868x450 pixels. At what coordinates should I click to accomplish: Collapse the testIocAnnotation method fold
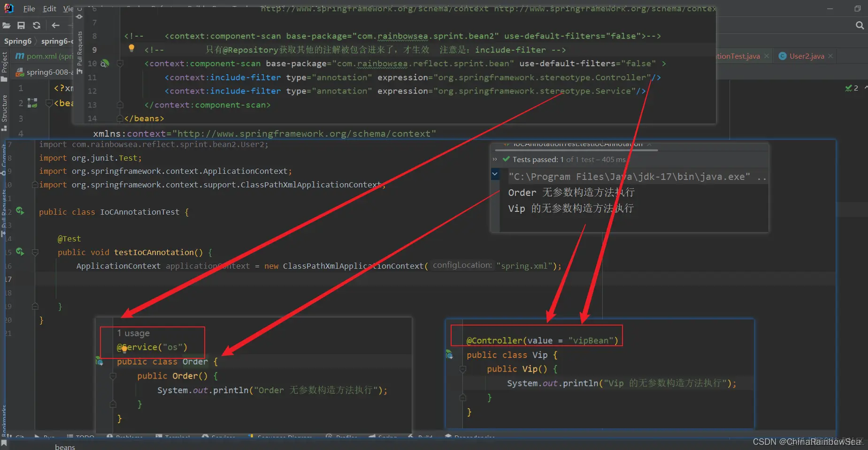click(35, 252)
